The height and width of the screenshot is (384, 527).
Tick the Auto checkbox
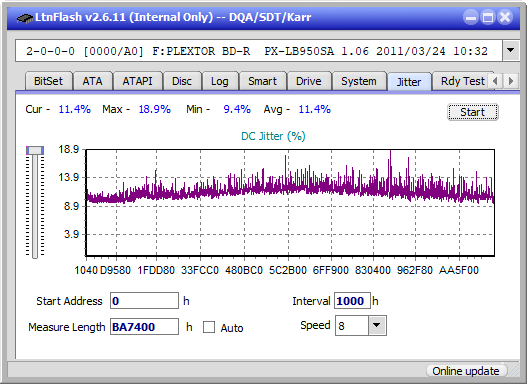209,327
